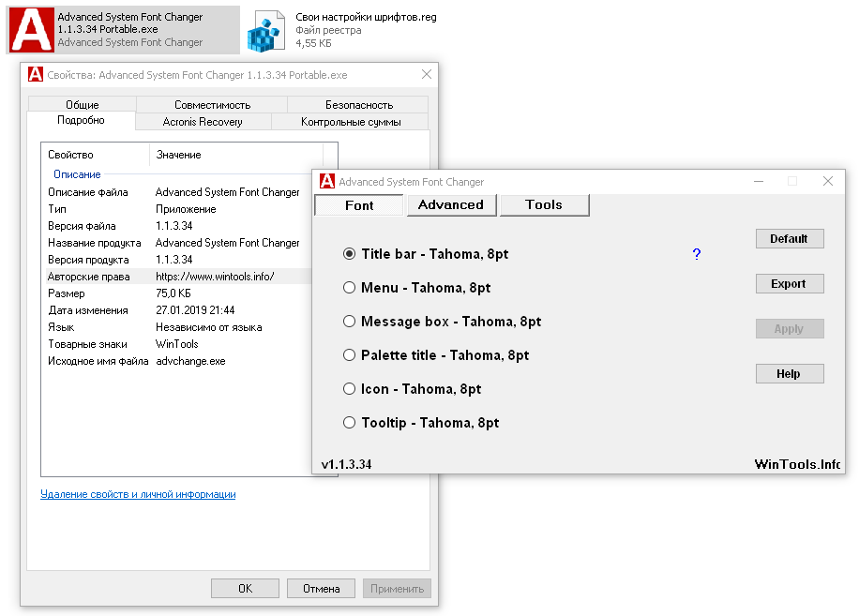Click the Применить button
The image size is (859, 616).
click(x=398, y=589)
